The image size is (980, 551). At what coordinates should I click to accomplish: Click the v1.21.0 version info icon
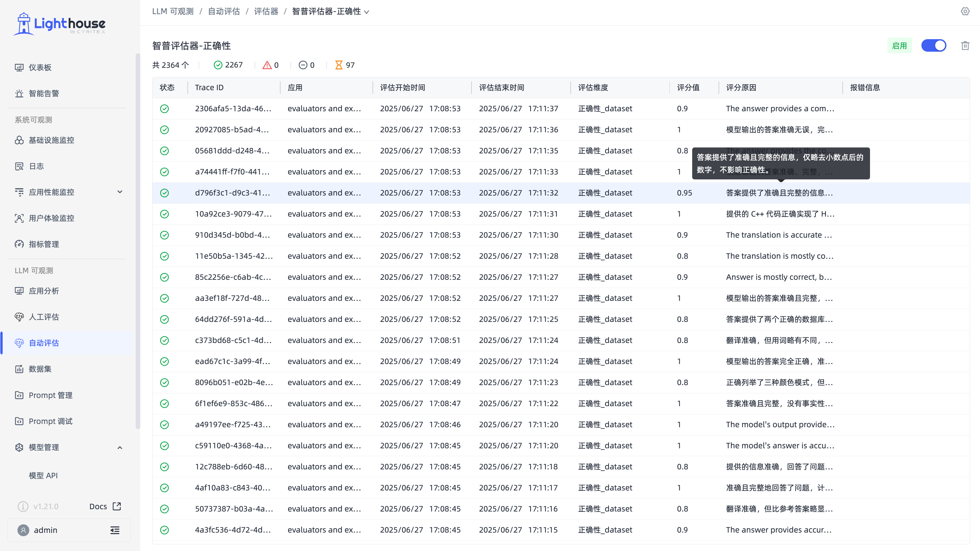23,507
